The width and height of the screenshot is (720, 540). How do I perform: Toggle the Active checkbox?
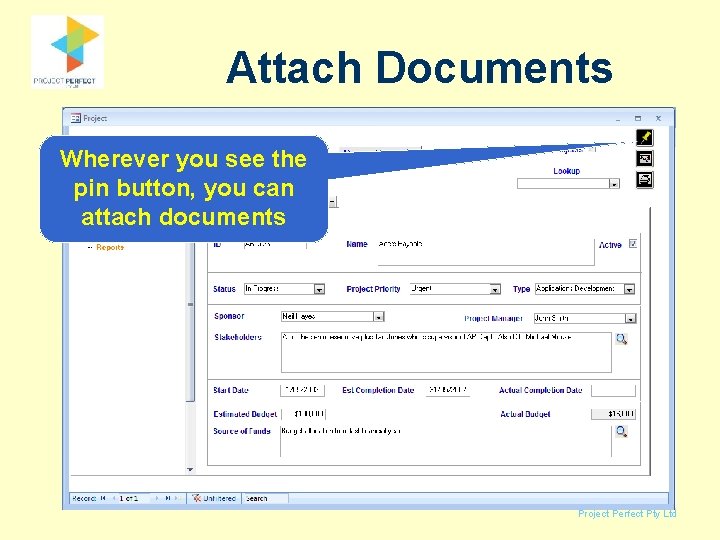pyautogui.click(x=633, y=244)
